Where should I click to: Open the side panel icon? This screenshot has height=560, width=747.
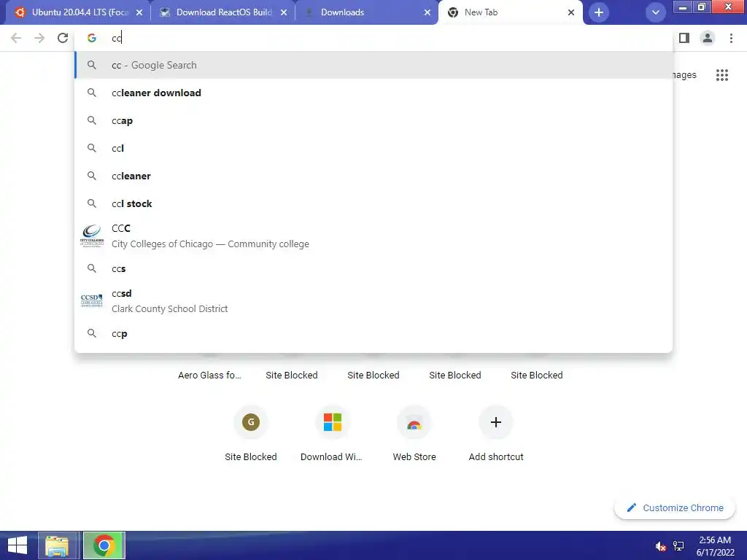tap(684, 38)
